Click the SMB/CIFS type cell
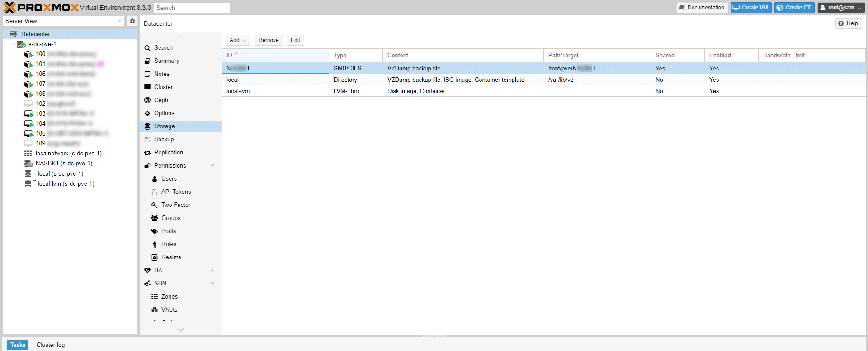The height and width of the screenshot is (351, 868). [356, 69]
